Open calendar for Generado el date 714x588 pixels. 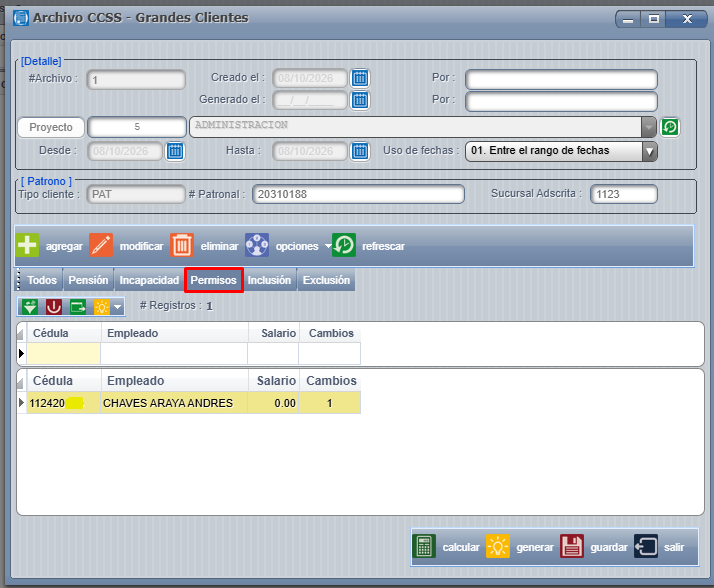360,100
